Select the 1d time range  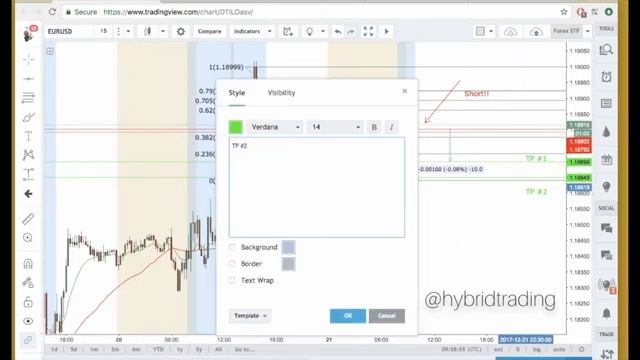pyautogui.click(x=54, y=349)
